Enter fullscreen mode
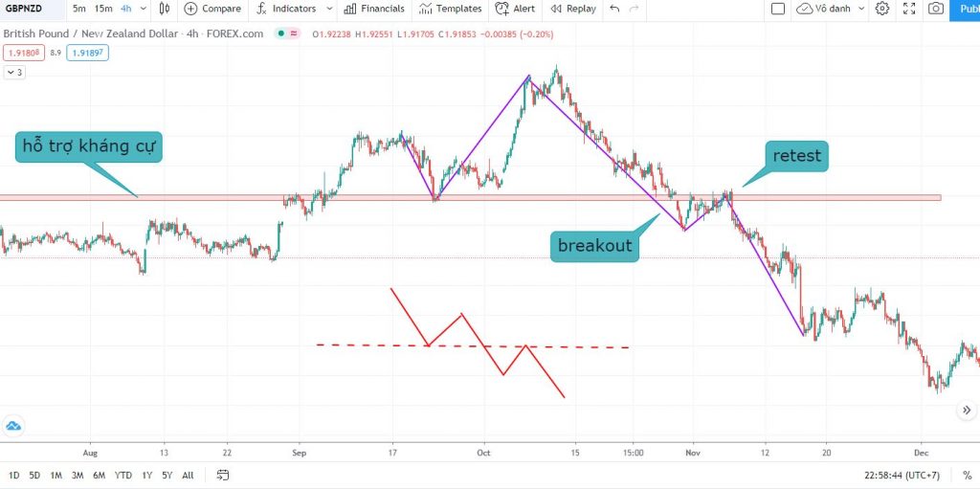Viewport: 980px width, 489px height. point(908,9)
